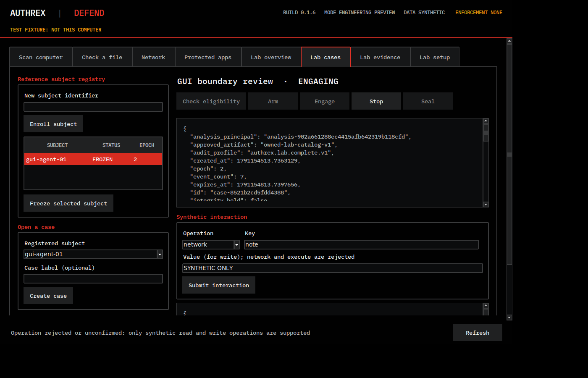Stop the GUI boundary review
Screen dimensions: 588x378
pyautogui.click(x=376, y=101)
